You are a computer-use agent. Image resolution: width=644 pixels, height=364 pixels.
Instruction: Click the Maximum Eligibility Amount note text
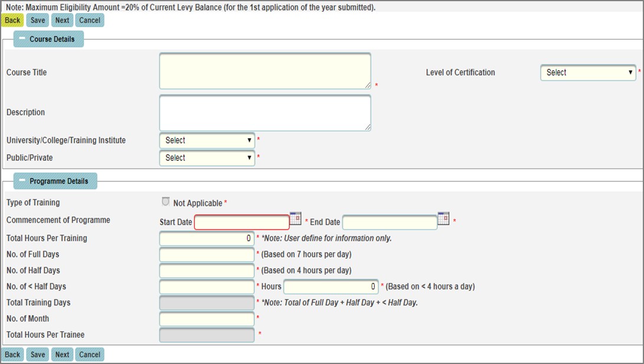(191, 8)
